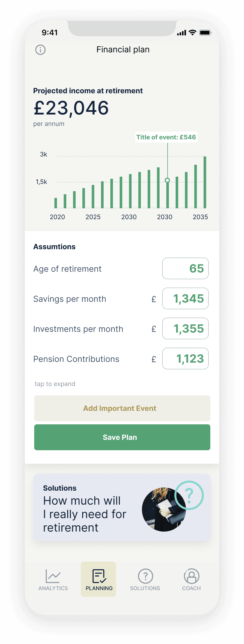Tap the info icon beside Financial plan
The image size is (244, 644).
tap(40, 50)
